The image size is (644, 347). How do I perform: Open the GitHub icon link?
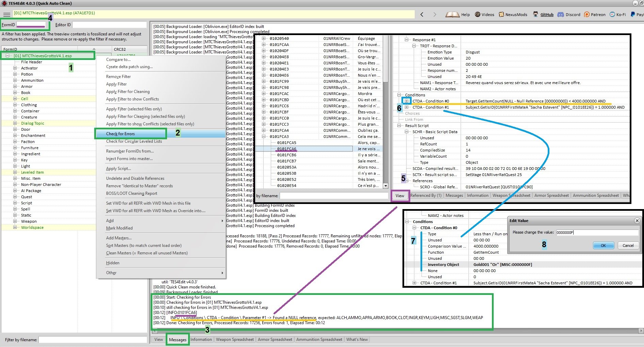click(x=535, y=14)
